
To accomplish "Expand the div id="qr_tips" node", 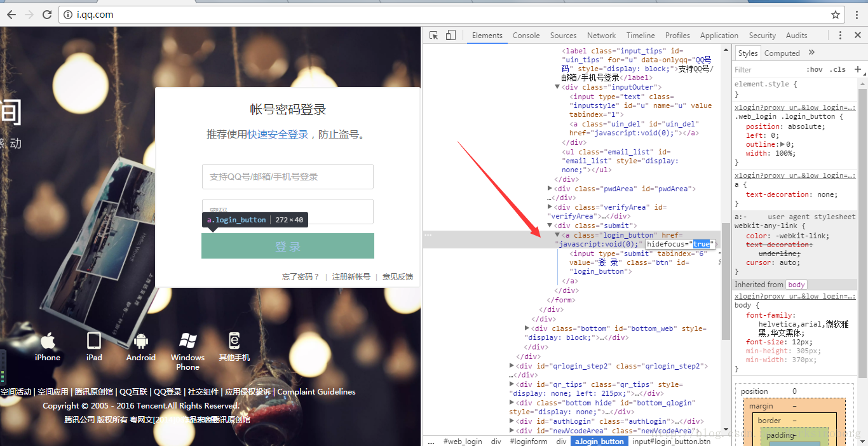I will click(512, 384).
